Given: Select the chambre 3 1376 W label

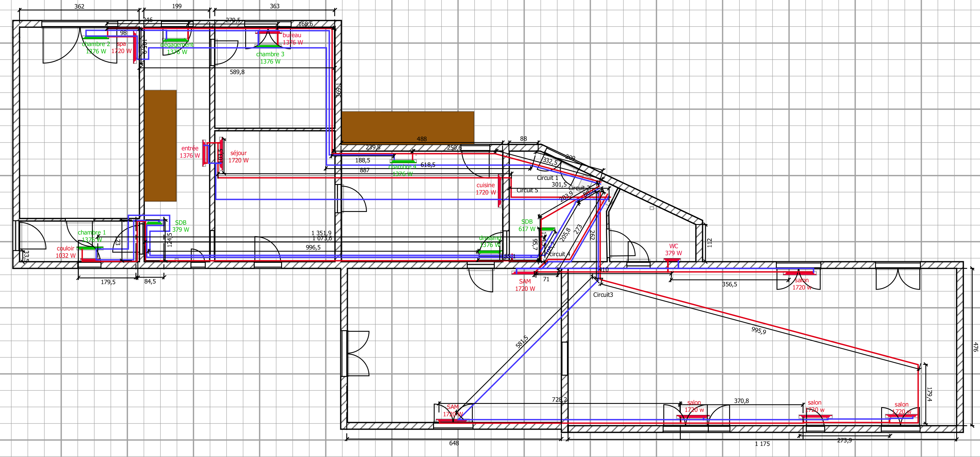Looking at the screenshot, I should click(270, 58).
